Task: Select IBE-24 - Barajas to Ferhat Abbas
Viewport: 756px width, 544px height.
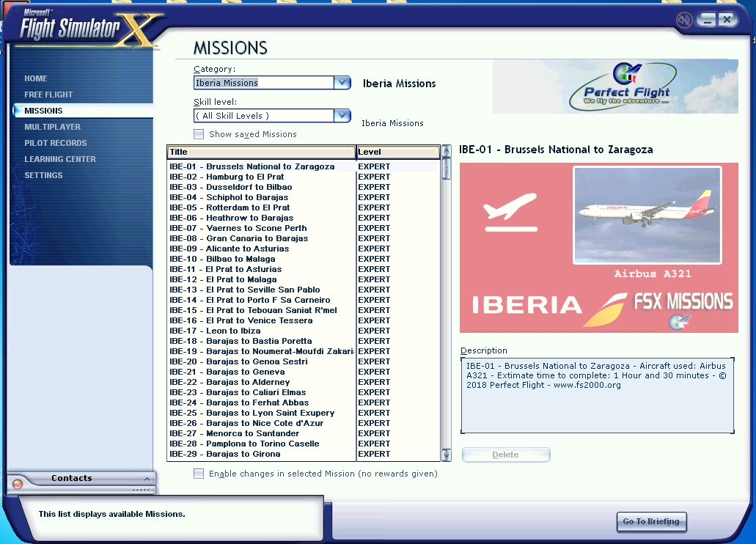Action: click(304, 403)
